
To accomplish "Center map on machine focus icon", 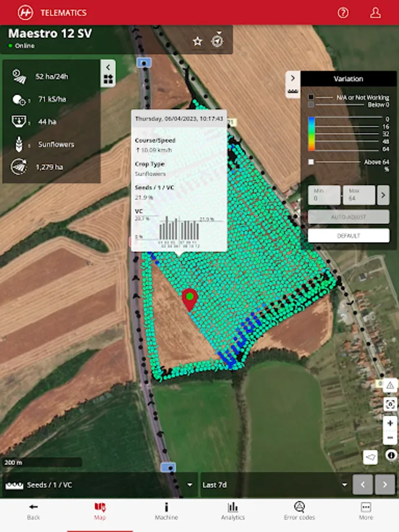I will 390,404.
